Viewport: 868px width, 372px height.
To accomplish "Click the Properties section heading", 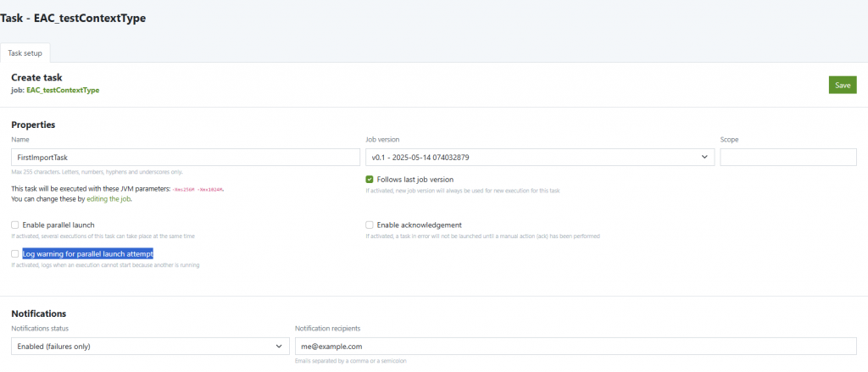I will pos(33,125).
